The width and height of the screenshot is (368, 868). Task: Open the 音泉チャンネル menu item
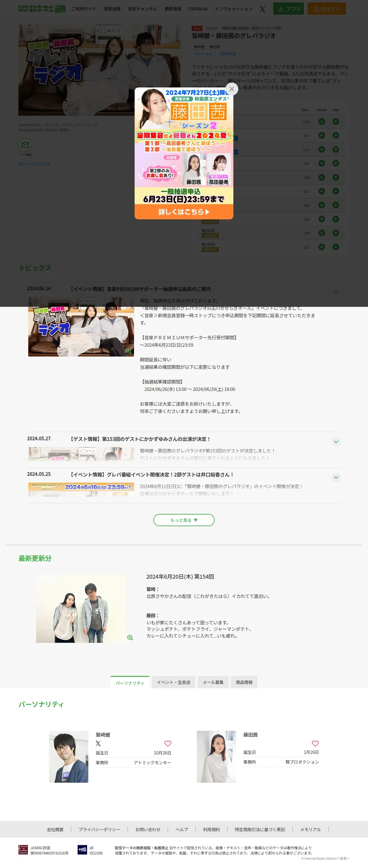[142, 9]
